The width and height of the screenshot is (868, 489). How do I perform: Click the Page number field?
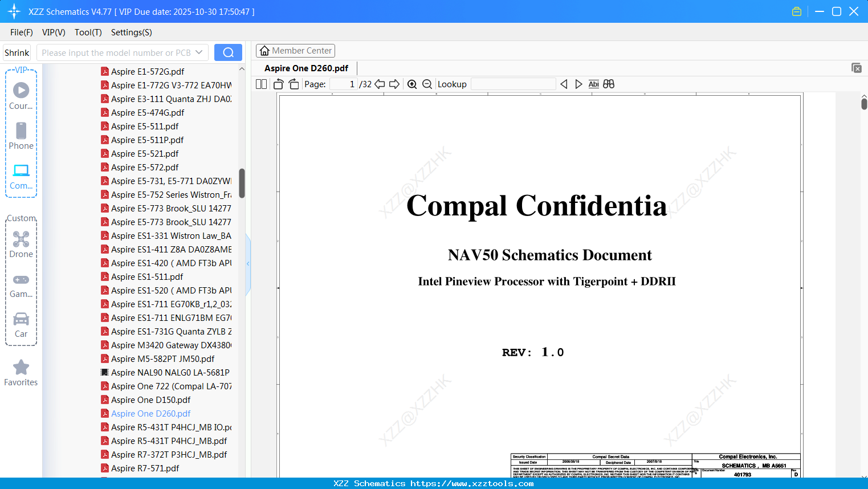click(x=343, y=84)
